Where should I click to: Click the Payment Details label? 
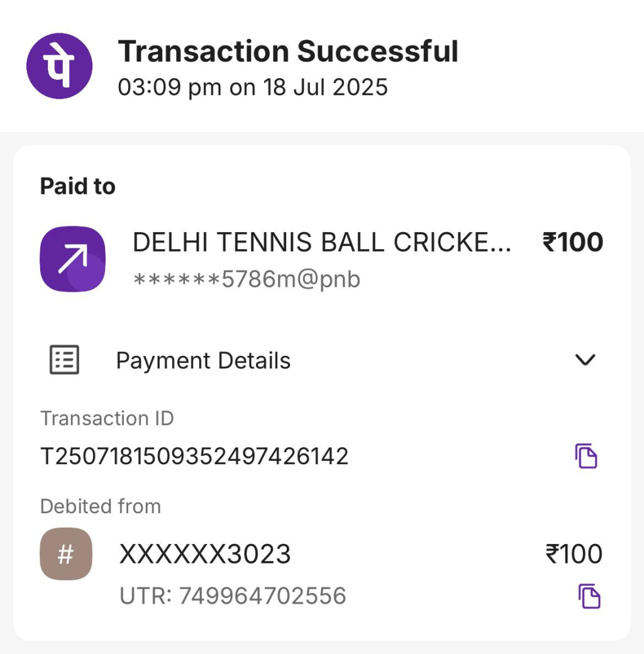click(x=203, y=361)
